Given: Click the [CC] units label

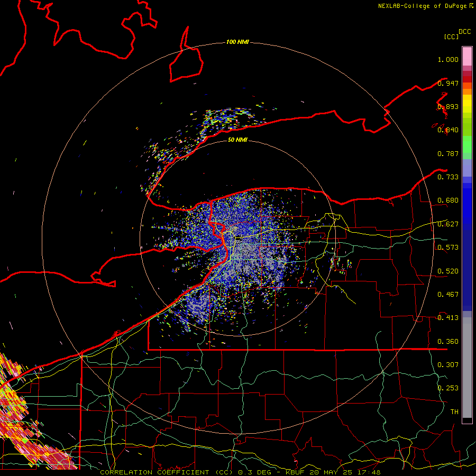Looking at the screenshot, I should point(451,36).
